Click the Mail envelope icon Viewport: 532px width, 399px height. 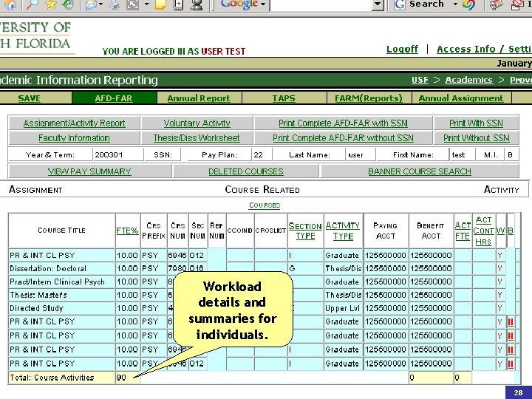click(x=91, y=4)
